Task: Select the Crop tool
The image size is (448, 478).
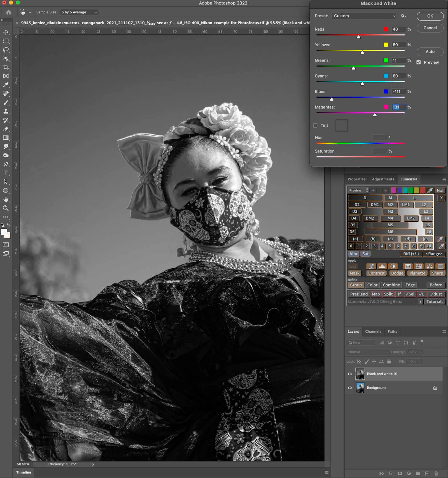Action: pyautogui.click(x=6, y=67)
